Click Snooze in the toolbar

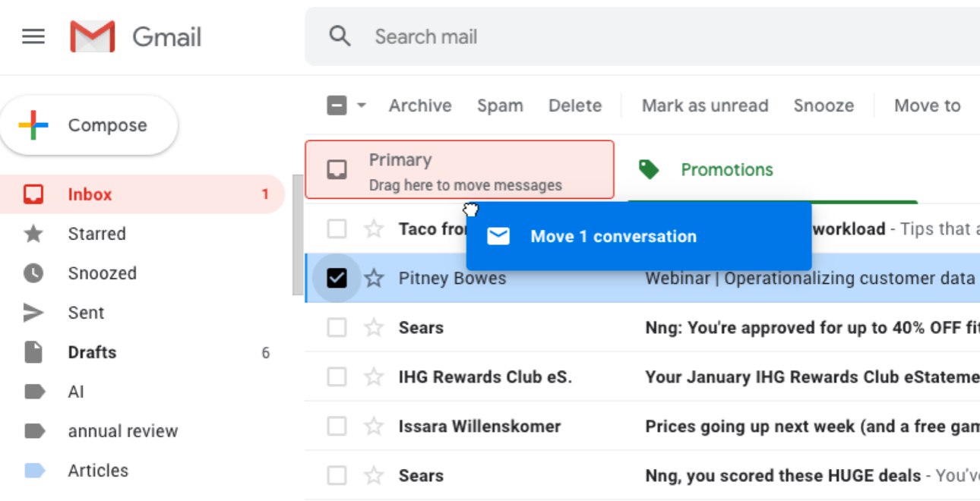pos(824,106)
